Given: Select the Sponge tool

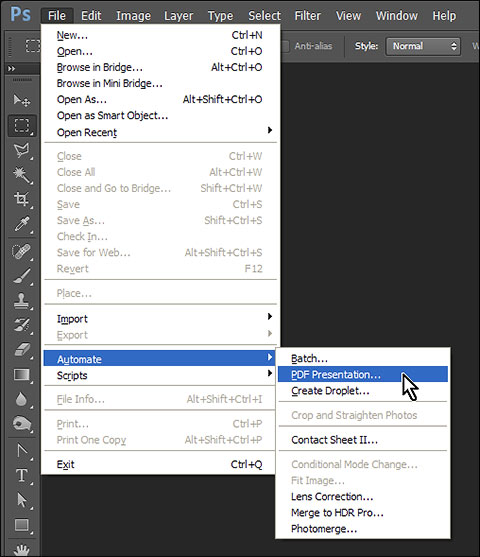Looking at the screenshot, I should (x=22, y=424).
